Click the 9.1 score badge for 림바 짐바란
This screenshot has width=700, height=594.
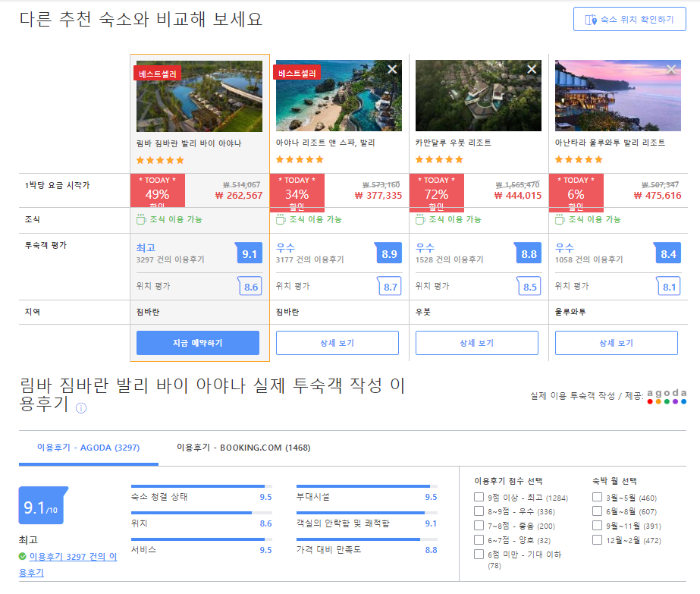(x=249, y=253)
